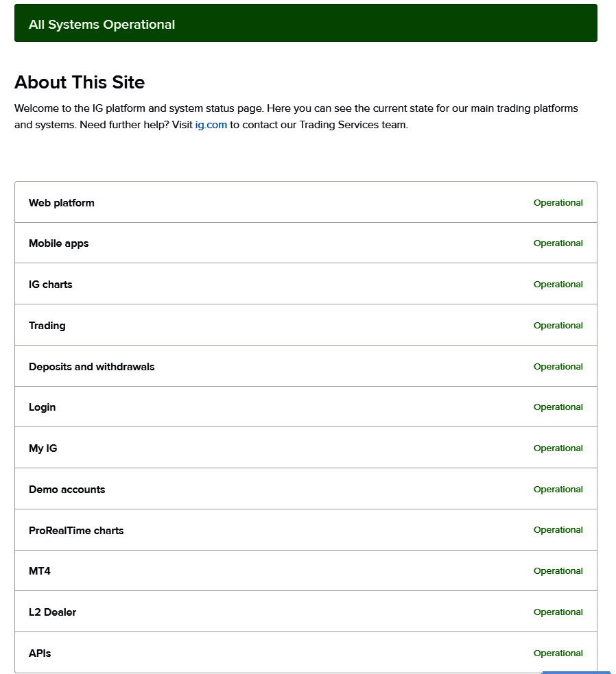616x674 pixels.
Task: Click Operational status beside Web platform
Action: (x=558, y=203)
